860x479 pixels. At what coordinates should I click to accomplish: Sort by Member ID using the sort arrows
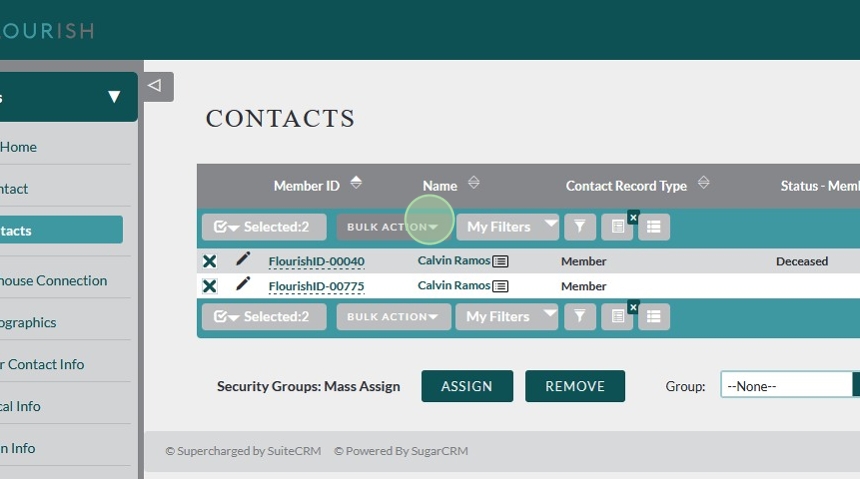click(356, 183)
